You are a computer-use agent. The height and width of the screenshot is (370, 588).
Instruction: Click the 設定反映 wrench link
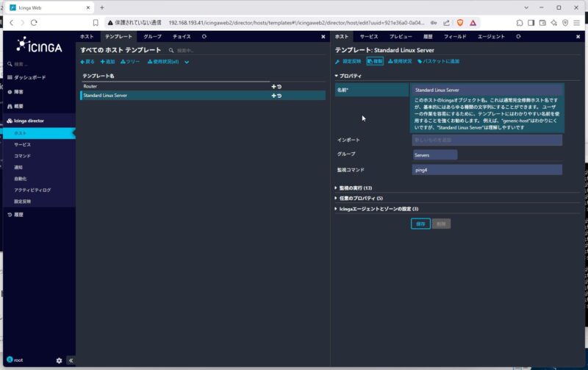(348, 62)
